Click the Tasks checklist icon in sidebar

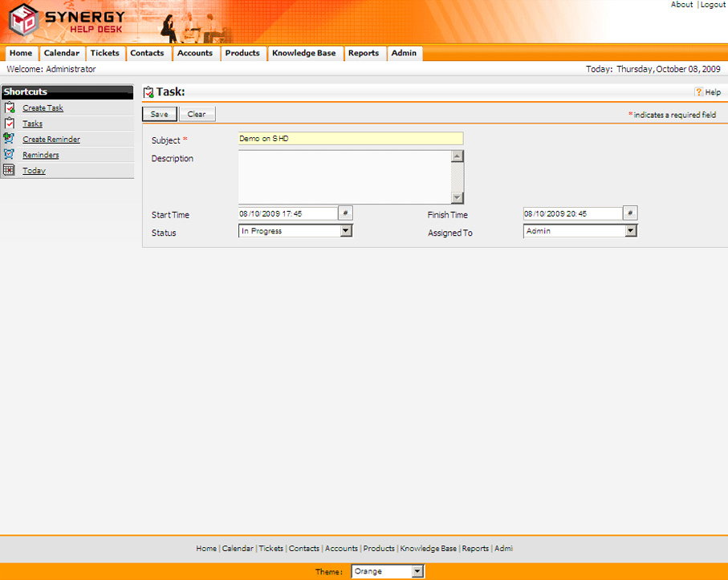9,124
